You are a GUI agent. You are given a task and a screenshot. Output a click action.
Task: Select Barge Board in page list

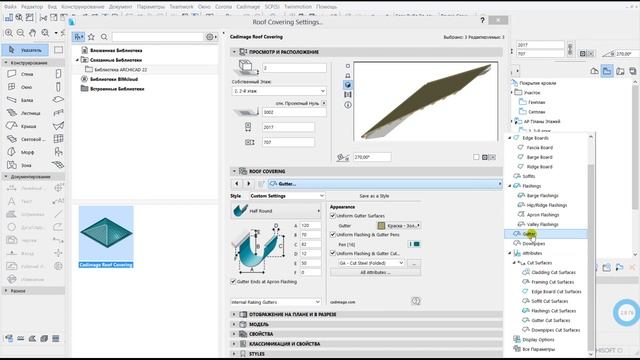tap(539, 157)
